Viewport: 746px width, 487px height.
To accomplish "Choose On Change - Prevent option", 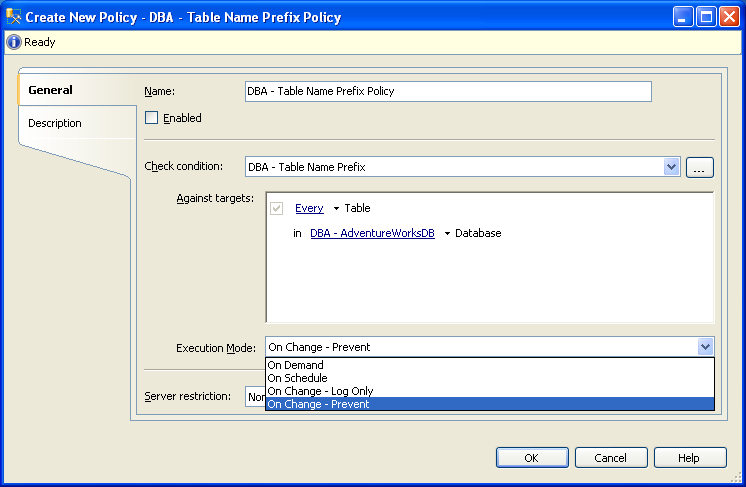I will click(x=318, y=404).
